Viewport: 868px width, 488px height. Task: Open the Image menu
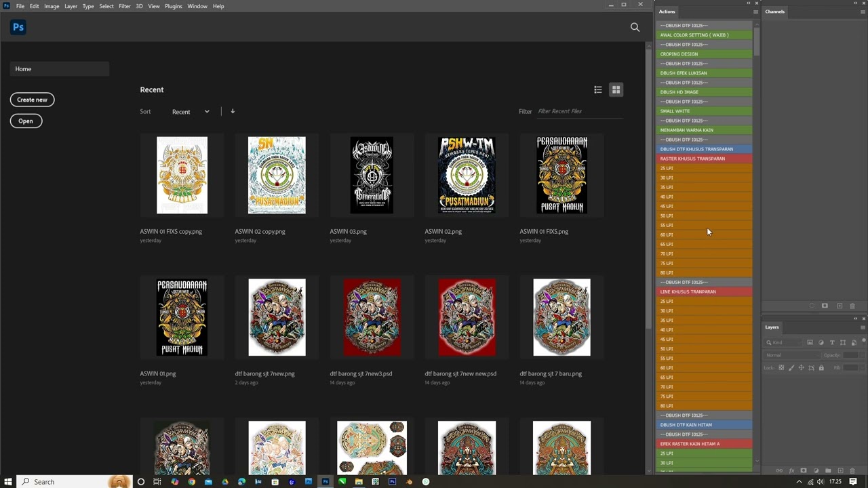(52, 6)
